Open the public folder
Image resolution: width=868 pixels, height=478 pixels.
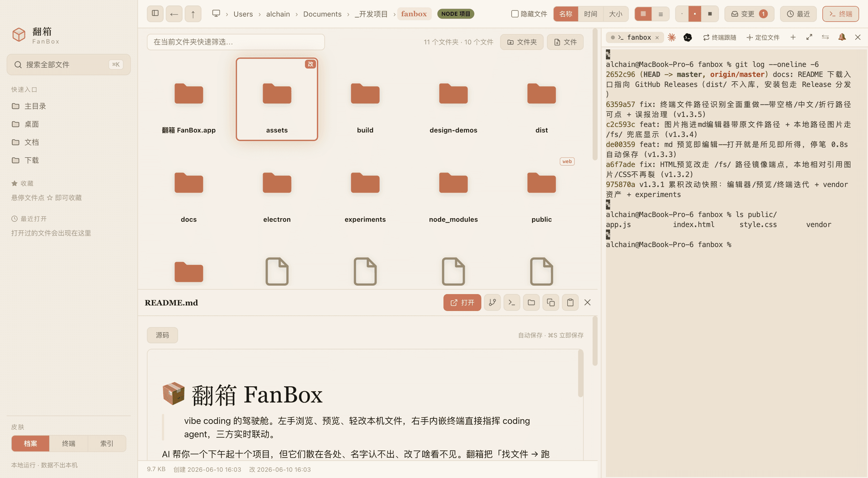541,189
